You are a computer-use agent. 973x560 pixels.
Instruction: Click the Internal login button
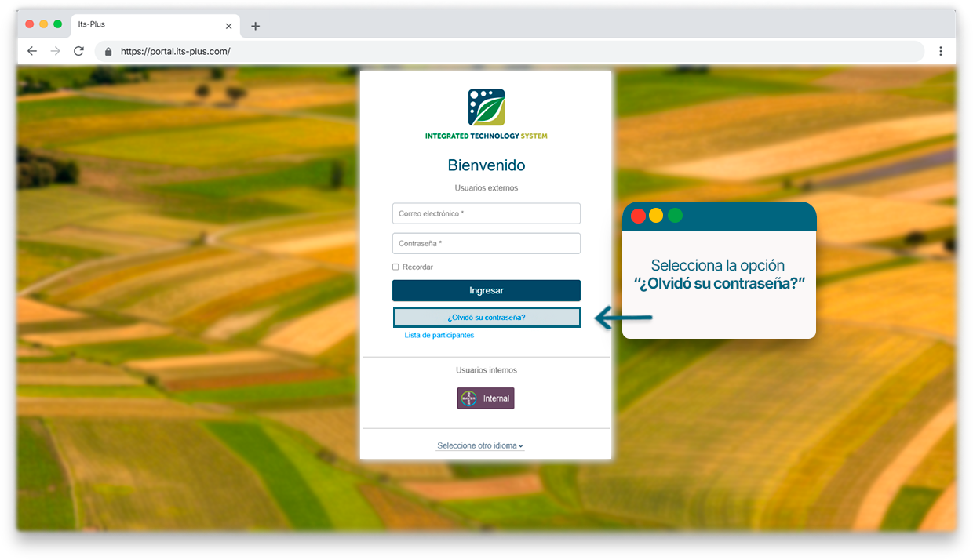(486, 398)
